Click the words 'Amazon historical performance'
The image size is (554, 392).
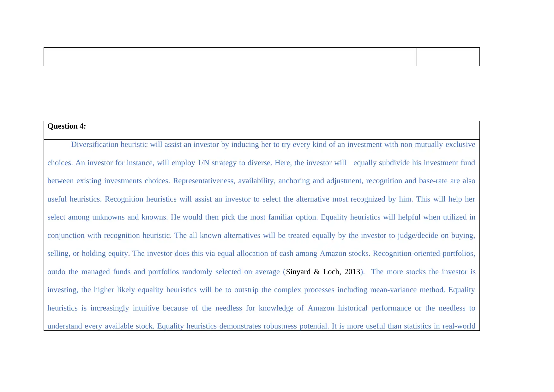point(359,308)
